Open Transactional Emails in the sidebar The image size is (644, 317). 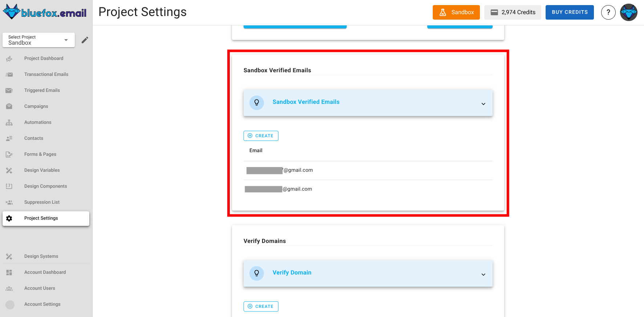pyautogui.click(x=46, y=74)
